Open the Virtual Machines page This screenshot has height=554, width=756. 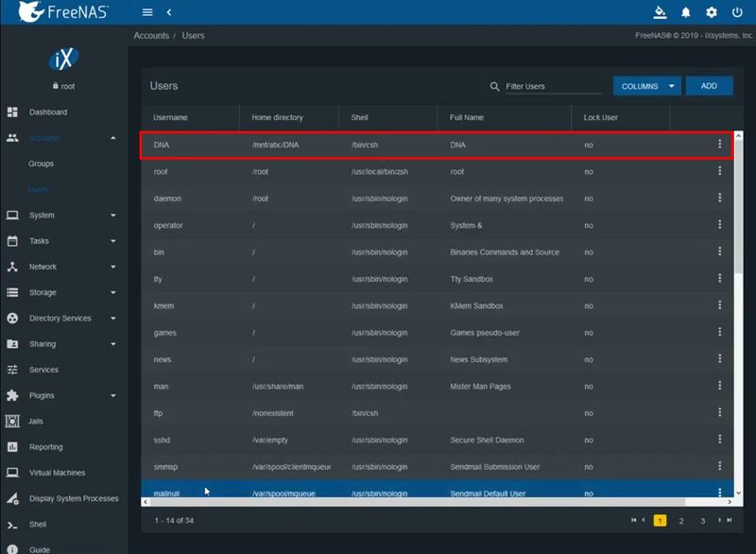coord(57,472)
